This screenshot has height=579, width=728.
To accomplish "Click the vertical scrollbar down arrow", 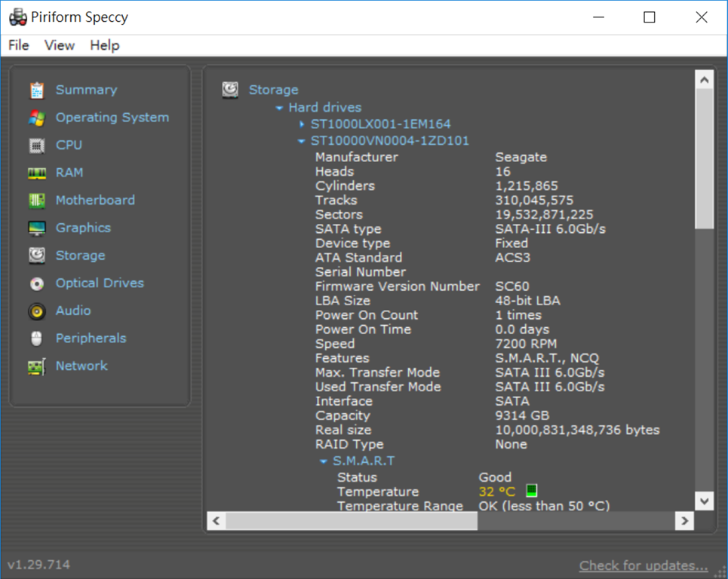I will click(704, 500).
